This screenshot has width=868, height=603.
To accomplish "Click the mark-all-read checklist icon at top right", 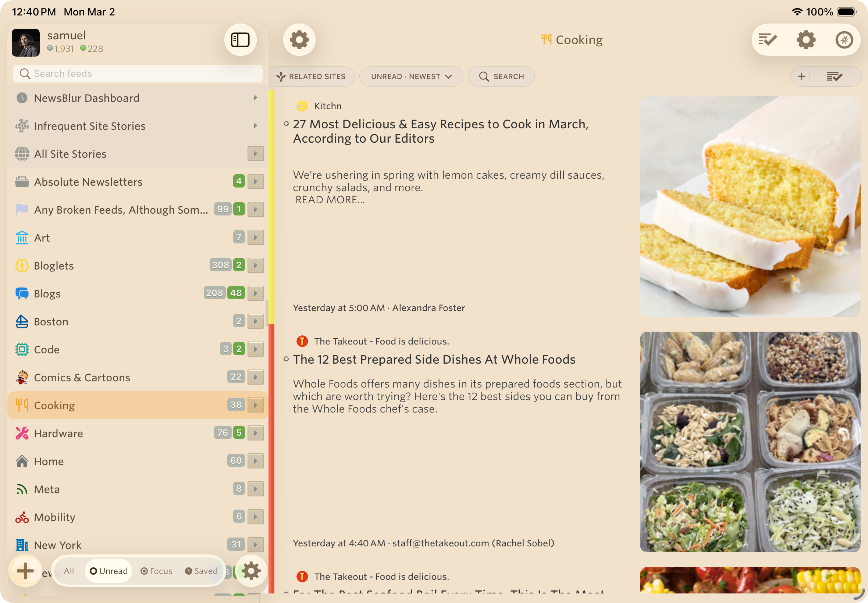I will coord(767,40).
